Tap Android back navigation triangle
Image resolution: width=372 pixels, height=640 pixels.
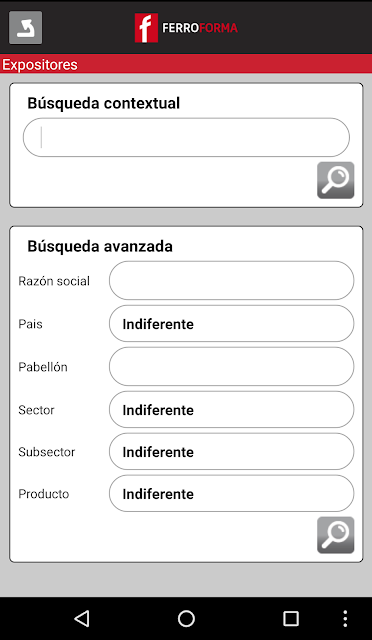82,618
